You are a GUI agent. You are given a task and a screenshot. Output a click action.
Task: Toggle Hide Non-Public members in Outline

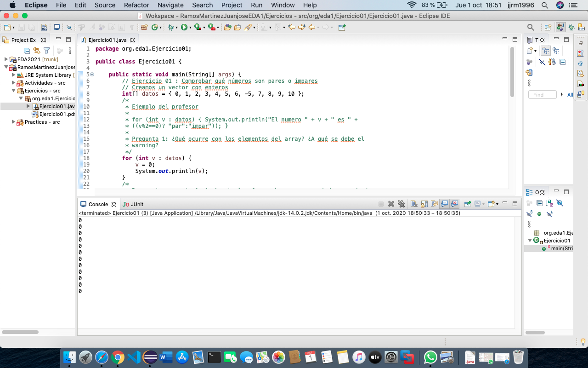point(539,214)
